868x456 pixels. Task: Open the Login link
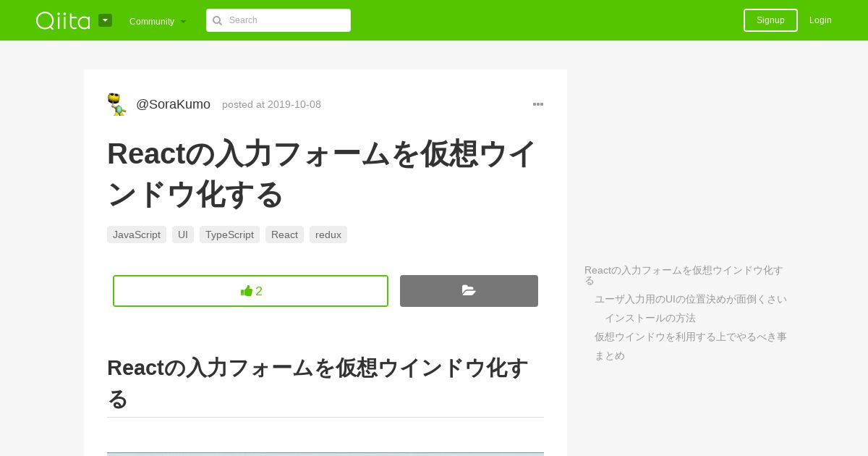click(x=820, y=20)
